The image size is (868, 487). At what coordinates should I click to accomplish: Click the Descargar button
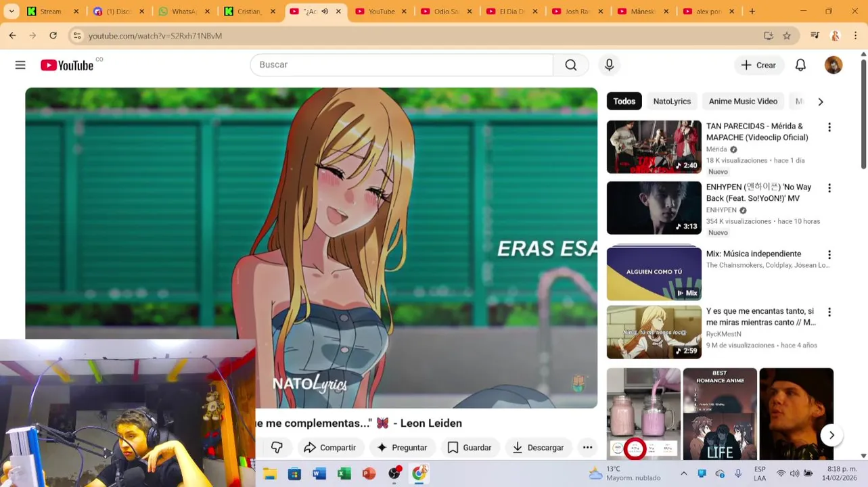(x=539, y=447)
